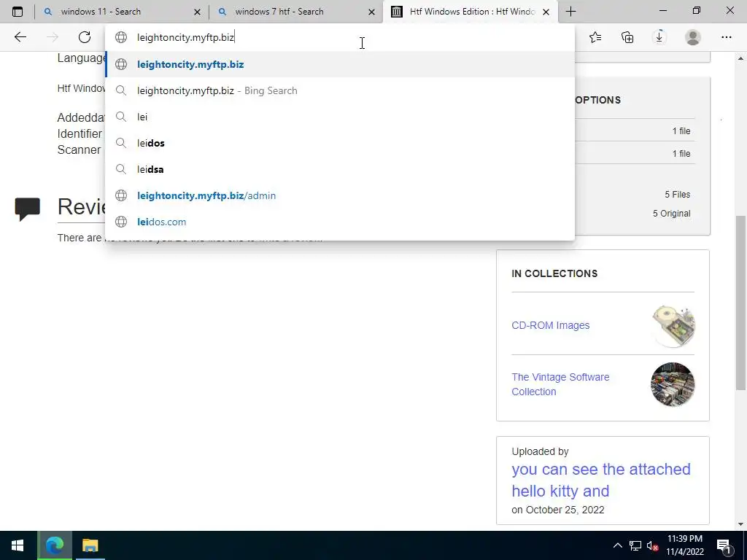Open the Collections icon in toolbar
The image size is (747, 560).
627,37
